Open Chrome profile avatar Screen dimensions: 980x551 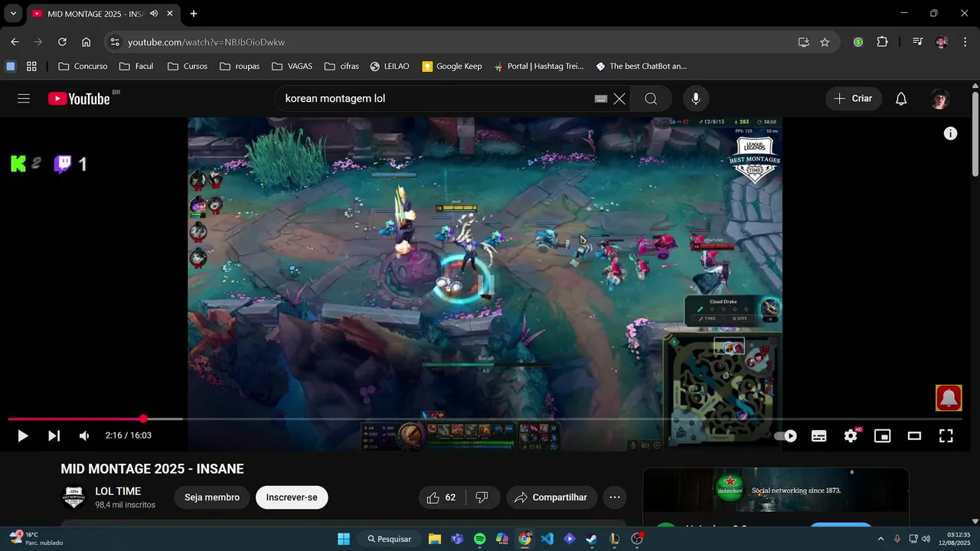tap(942, 42)
